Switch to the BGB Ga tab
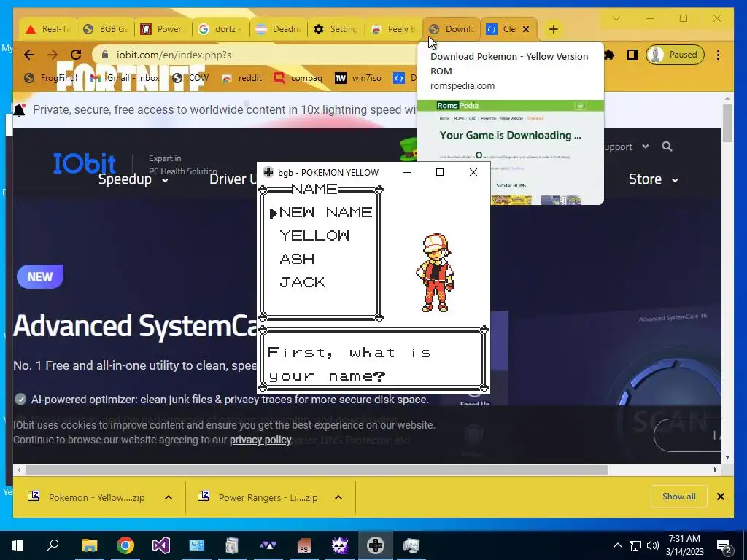Screen dimensions: 747x560 pyautogui.click(x=106, y=29)
